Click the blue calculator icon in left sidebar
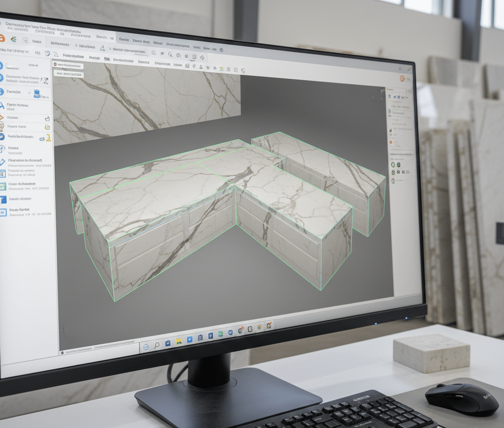The height and width of the screenshot is (428, 504). tap(36, 93)
